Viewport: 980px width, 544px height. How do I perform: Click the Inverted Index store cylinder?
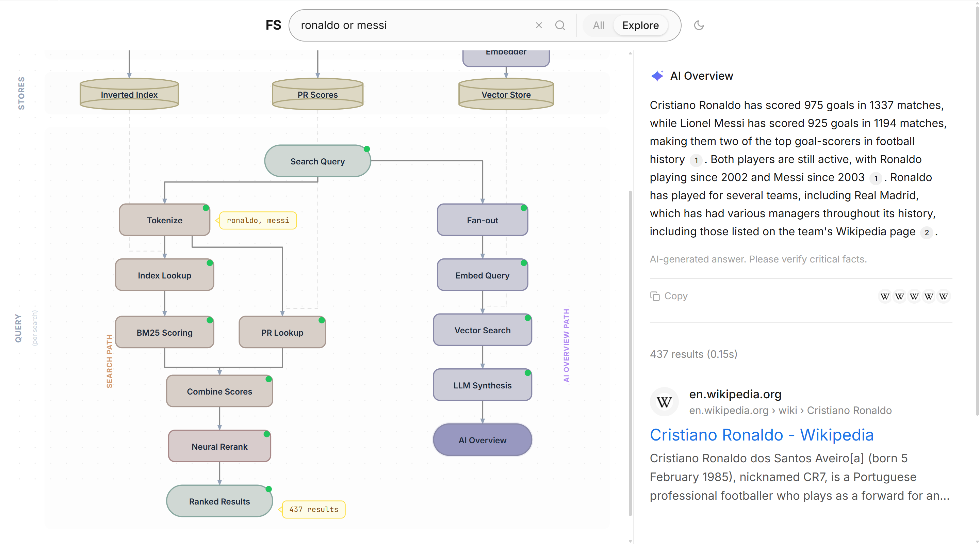click(x=129, y=94)
